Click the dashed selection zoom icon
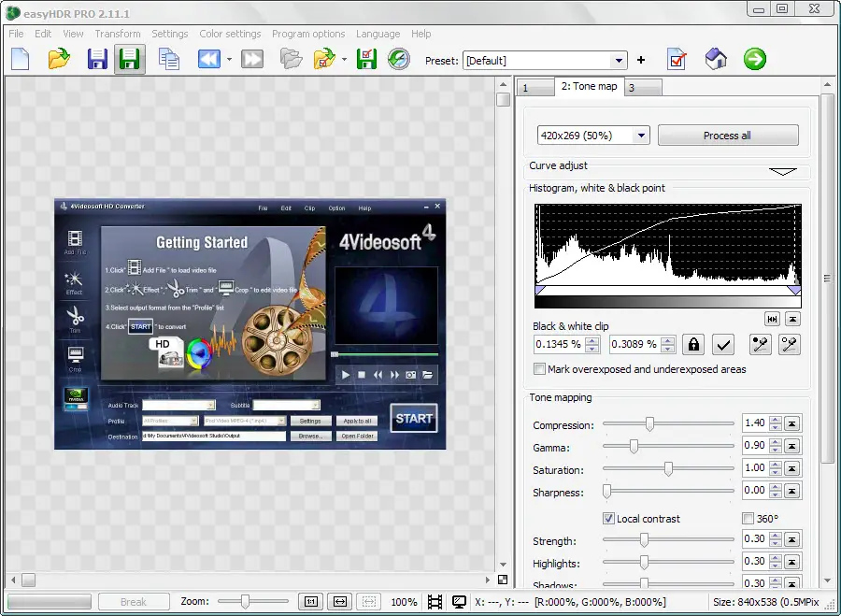Screen dimensions: 841x616 pyautogui.click(x=368, y=602)
